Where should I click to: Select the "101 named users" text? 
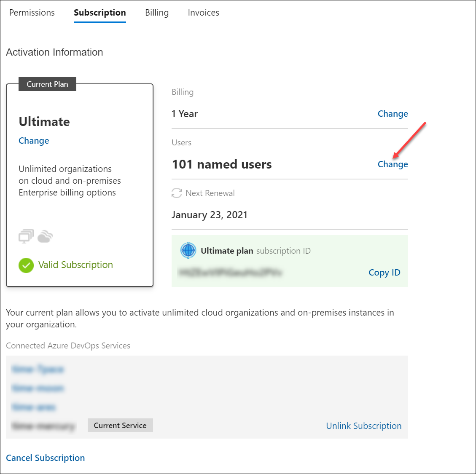222,164
